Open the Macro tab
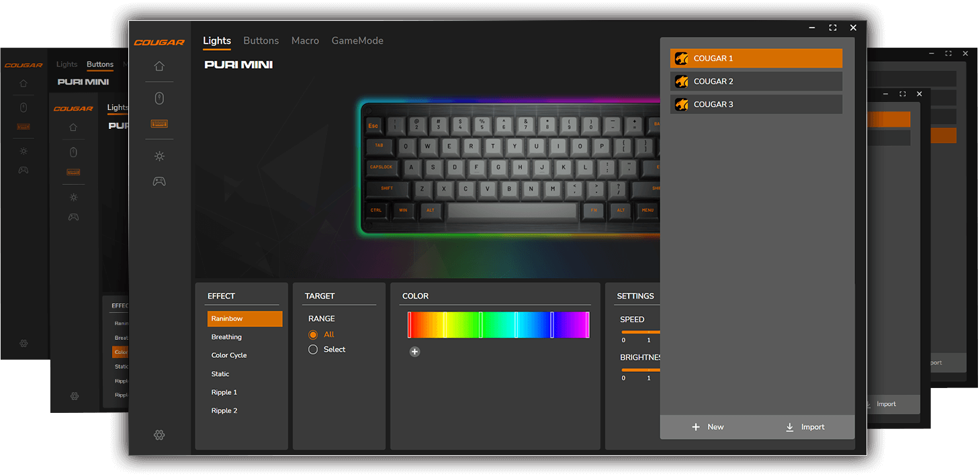This screenshot has width=980, height=476. click(x=305, y=41)
